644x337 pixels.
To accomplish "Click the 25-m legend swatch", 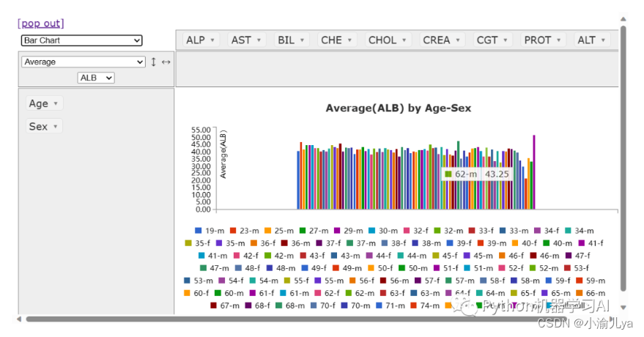I will click(268, 231).
